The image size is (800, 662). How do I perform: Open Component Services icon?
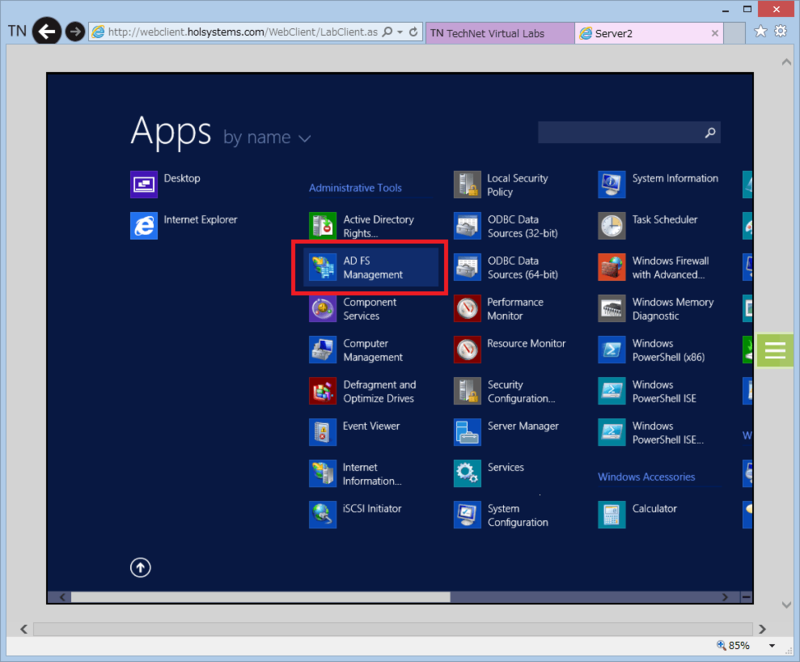coord(322,308)
